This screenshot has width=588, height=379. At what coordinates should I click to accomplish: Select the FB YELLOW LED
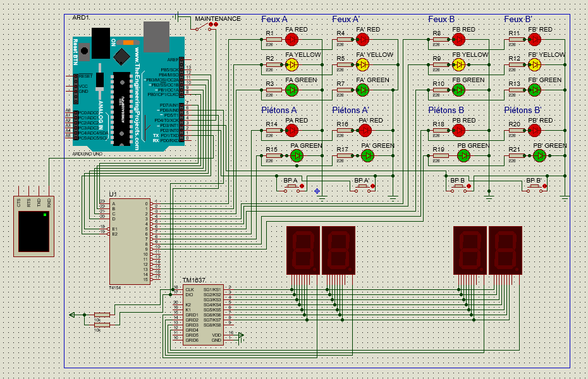tap(458, 65)
